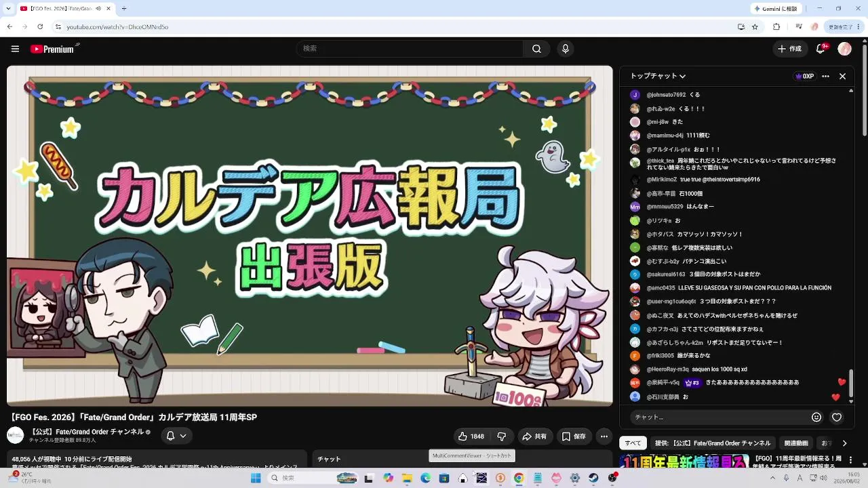The width and height of the screenshot is (868, 488).
Task: Open more actions menu under the video
Action: 604,436
